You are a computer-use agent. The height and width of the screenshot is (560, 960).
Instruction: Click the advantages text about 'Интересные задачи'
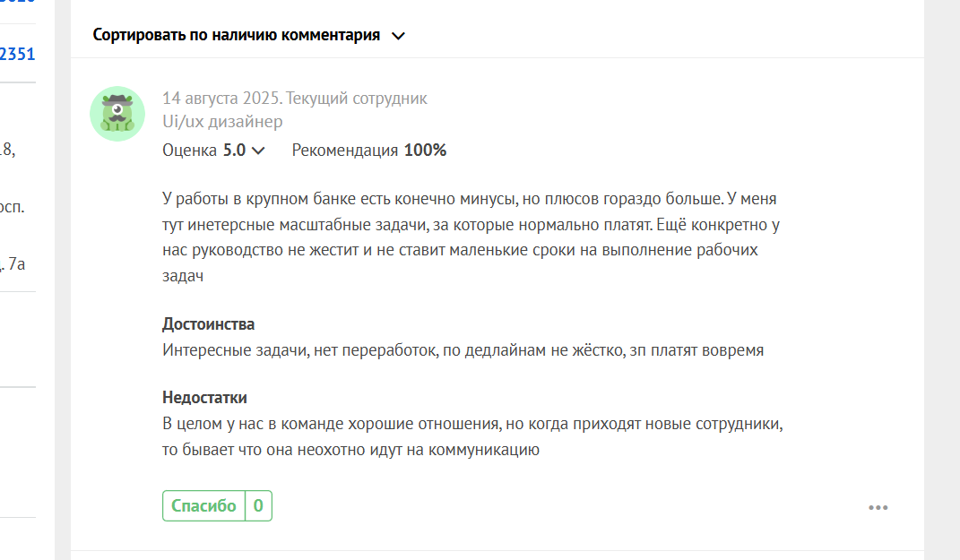pos(463,350)
